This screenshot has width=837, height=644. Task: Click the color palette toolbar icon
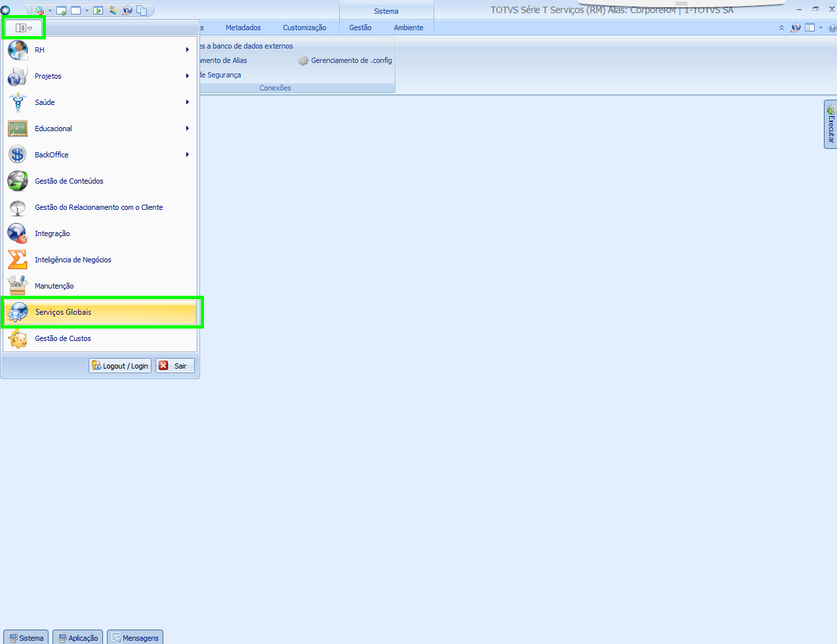coord(113,10)
